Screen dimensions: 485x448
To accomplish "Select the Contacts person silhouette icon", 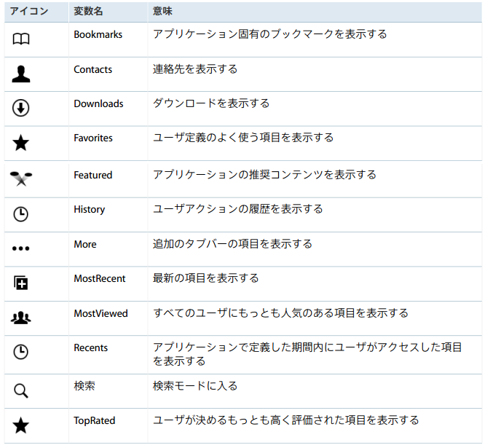I will [21, 74].
